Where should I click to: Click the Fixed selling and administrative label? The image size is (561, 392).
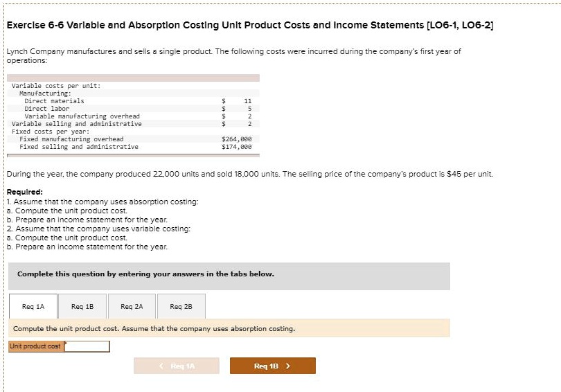[x=78, y=147]
